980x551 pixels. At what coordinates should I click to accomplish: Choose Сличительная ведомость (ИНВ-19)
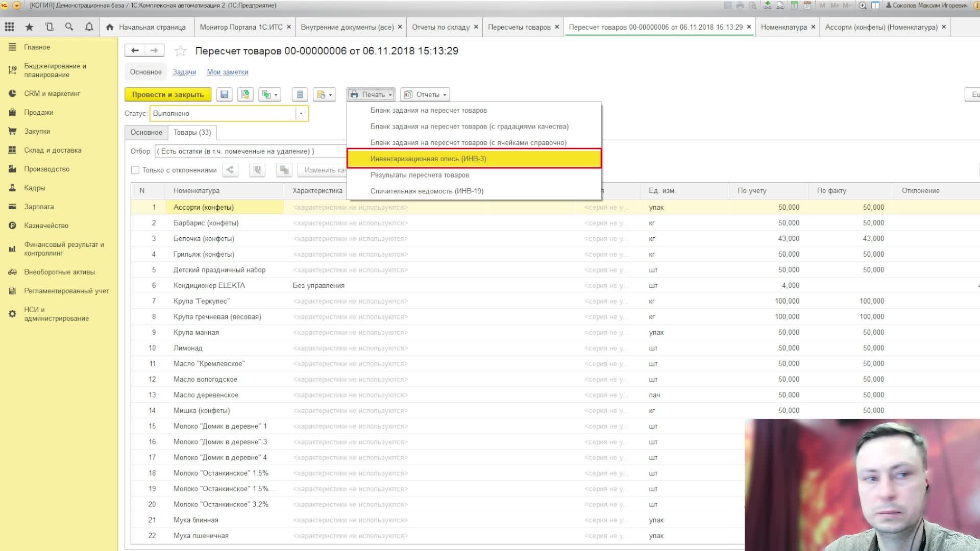(x=427, y=191)
